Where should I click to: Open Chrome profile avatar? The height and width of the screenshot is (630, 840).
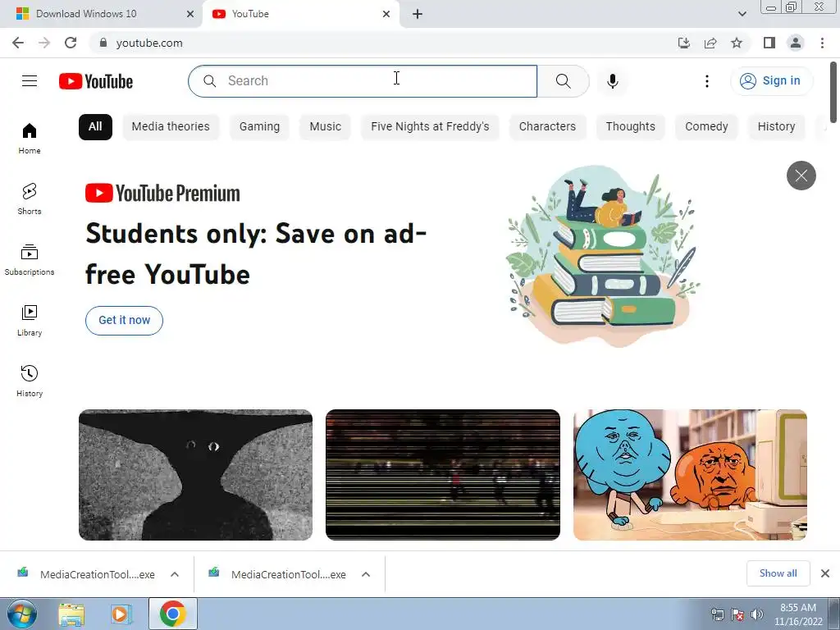coord(796,43)
